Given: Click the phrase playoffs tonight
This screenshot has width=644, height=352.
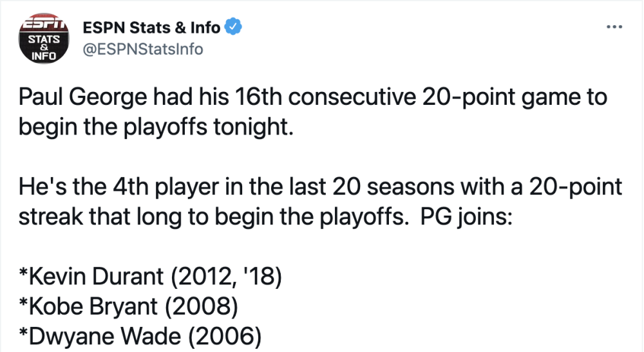Looking at the screenshot, I should (209, 128).
